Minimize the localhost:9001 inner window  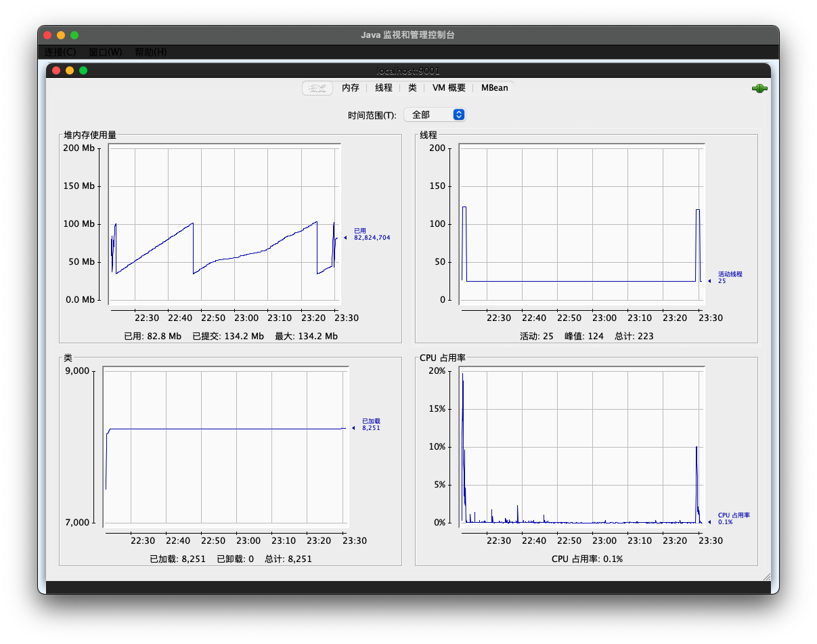(69, 70)
